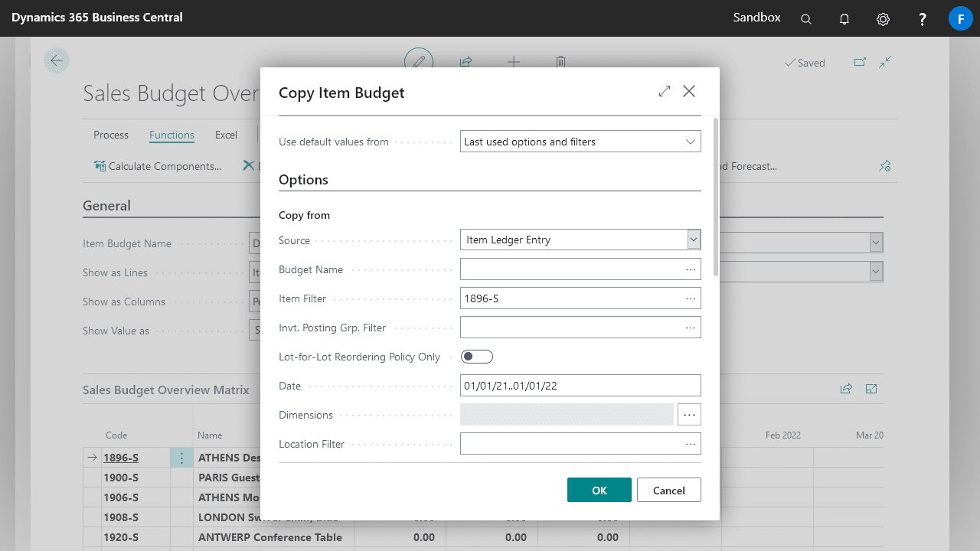This screenshot has height=551, width=980.
Task: Select the Excel menu item
Action: (226, 135)
